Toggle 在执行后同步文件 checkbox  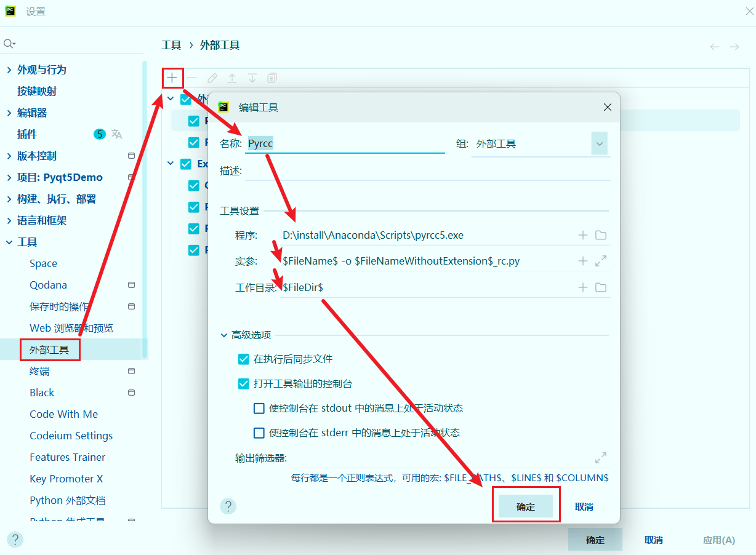[x=244, y=359]
